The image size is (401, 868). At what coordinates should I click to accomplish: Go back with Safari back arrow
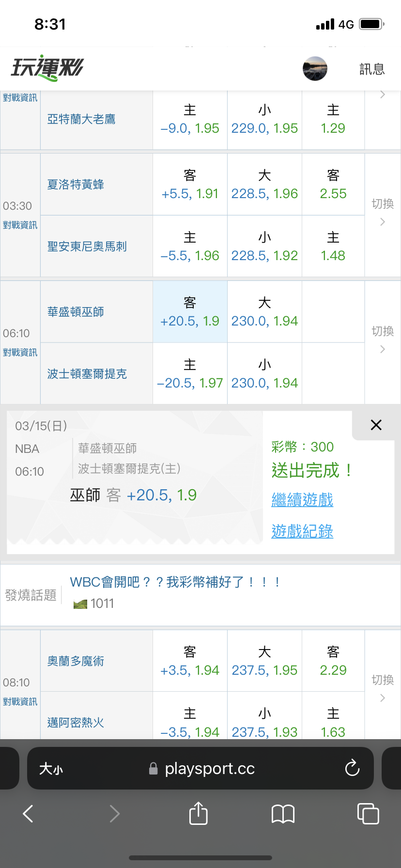[29, 813]
